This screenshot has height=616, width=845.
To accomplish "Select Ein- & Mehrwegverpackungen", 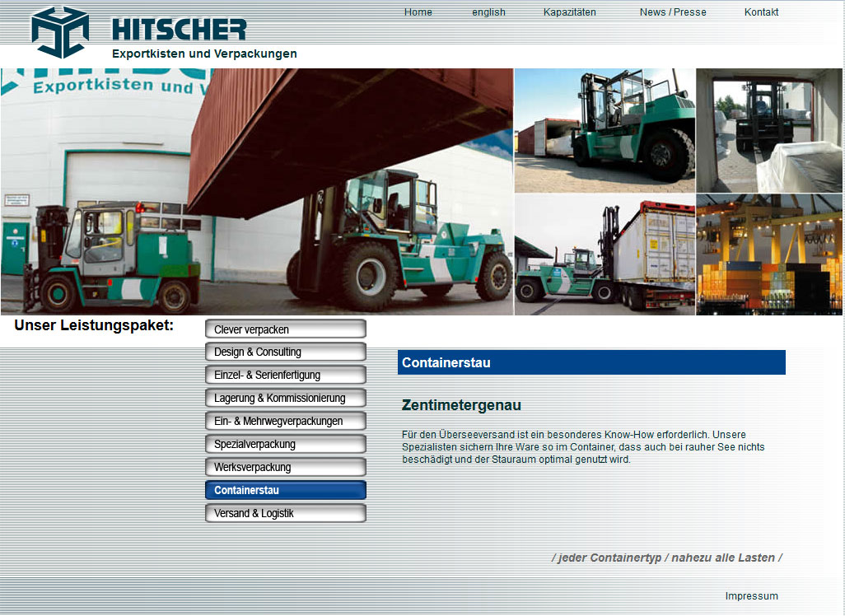I will [x=286, y=421].
